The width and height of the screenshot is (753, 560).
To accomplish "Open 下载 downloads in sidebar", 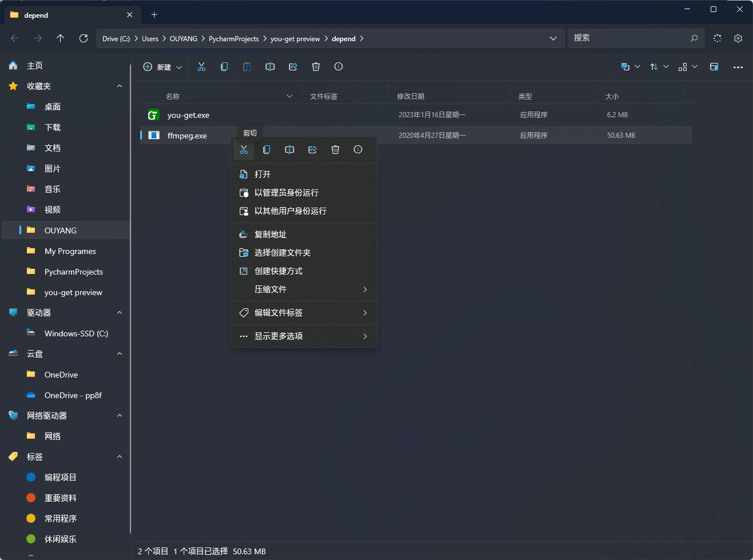I will pyautogui.click(x=66, y=128).
